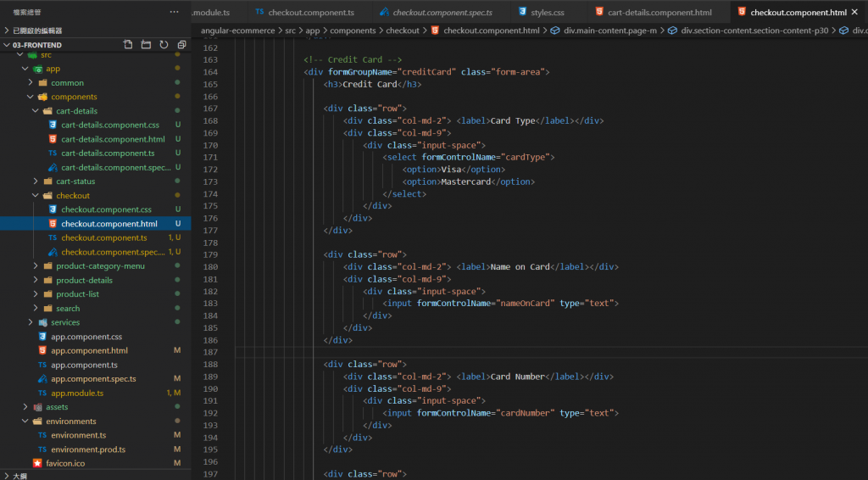Click the src breadcrumb segment

(290, 31)
